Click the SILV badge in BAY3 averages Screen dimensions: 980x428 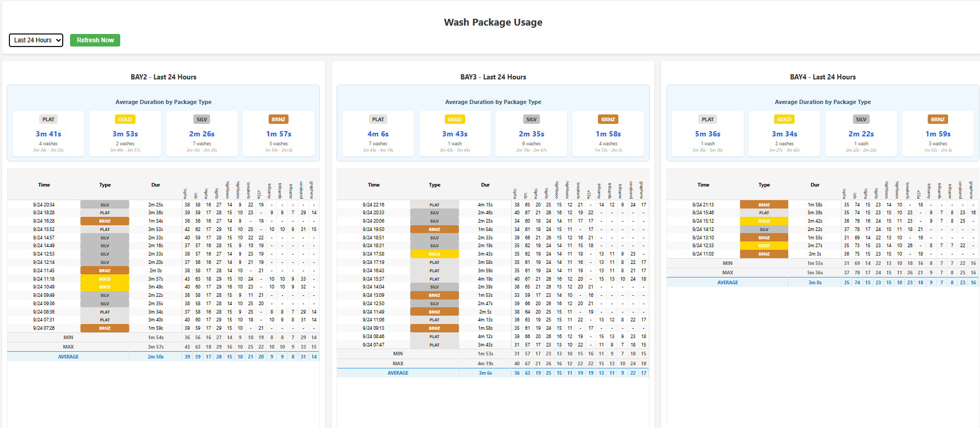click(x=532, y=120)
